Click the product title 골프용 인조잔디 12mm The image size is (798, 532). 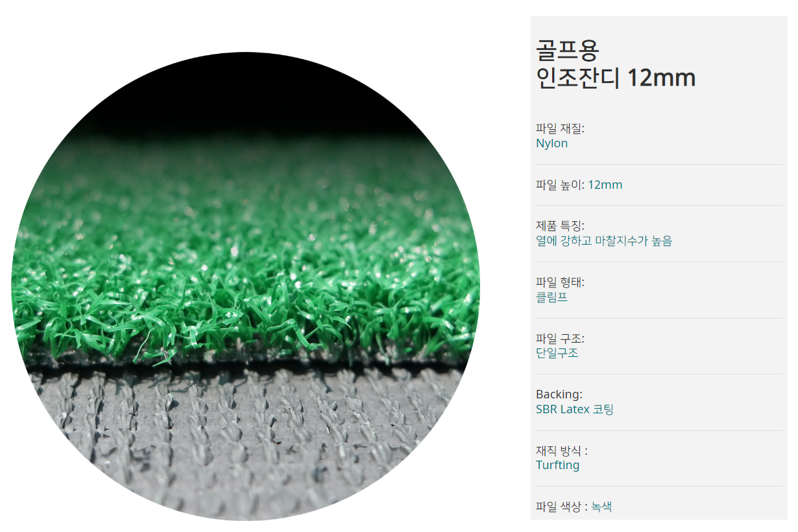pyautogui.click(x=616, y=64)
